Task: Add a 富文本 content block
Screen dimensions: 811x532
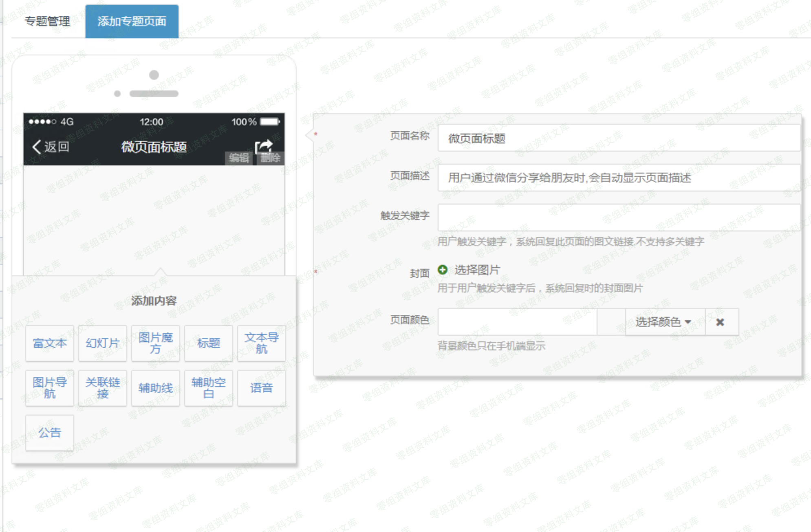Action: click(x=50, y=343)
